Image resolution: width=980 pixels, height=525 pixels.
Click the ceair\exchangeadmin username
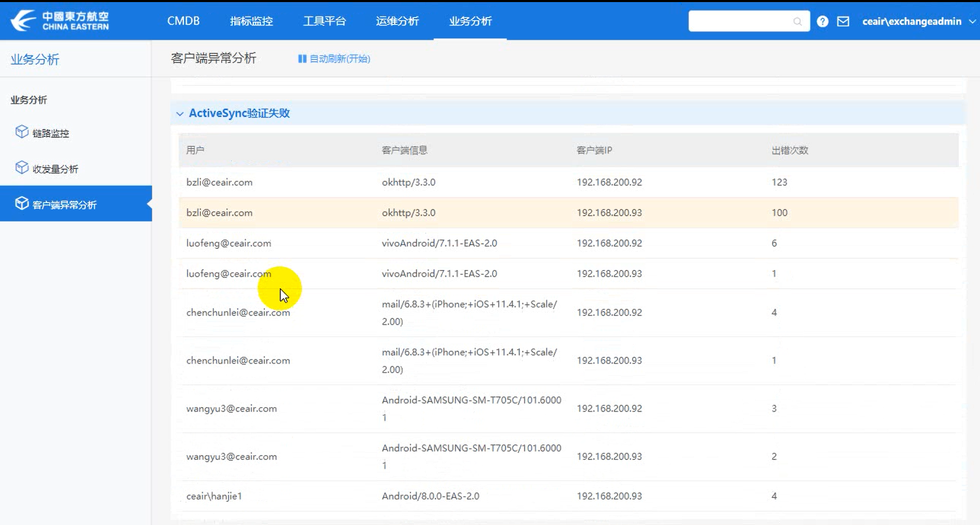[912, 22]
